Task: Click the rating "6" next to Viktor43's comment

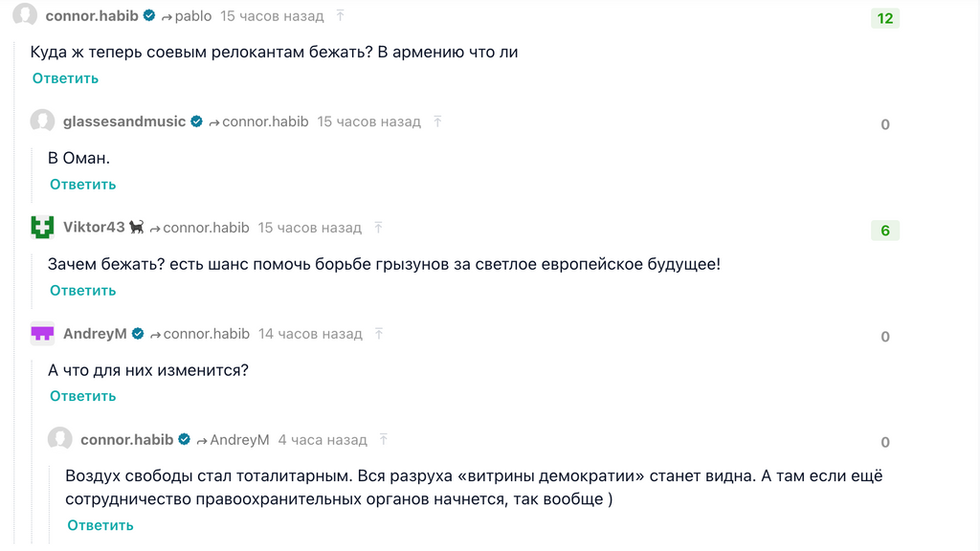Action: pos(884,230)
